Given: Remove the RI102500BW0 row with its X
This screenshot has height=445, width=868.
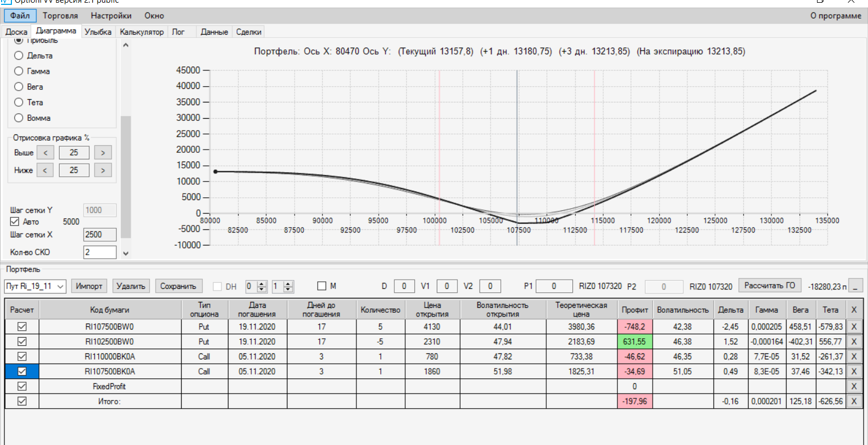Looking at the screenshot, I should 854,341.
